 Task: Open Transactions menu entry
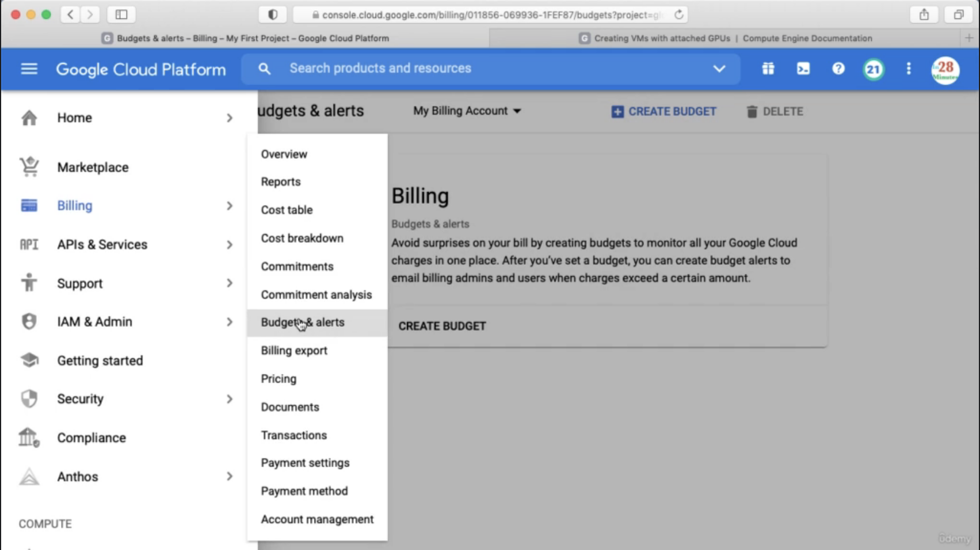[x=317, y=435]
